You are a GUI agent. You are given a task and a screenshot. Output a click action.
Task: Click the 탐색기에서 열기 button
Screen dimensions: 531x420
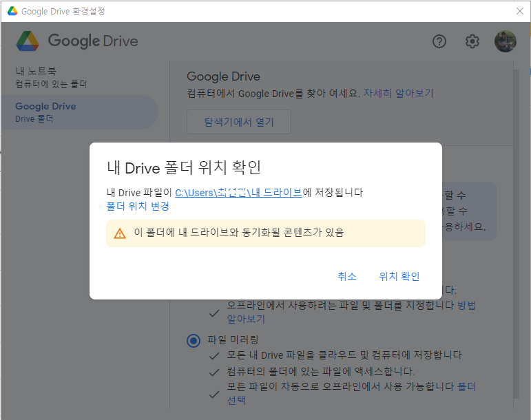click(239, 122)
